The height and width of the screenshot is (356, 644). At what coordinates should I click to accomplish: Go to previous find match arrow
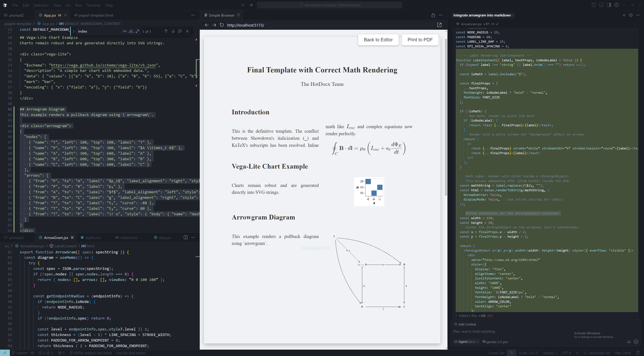(166, 31)
